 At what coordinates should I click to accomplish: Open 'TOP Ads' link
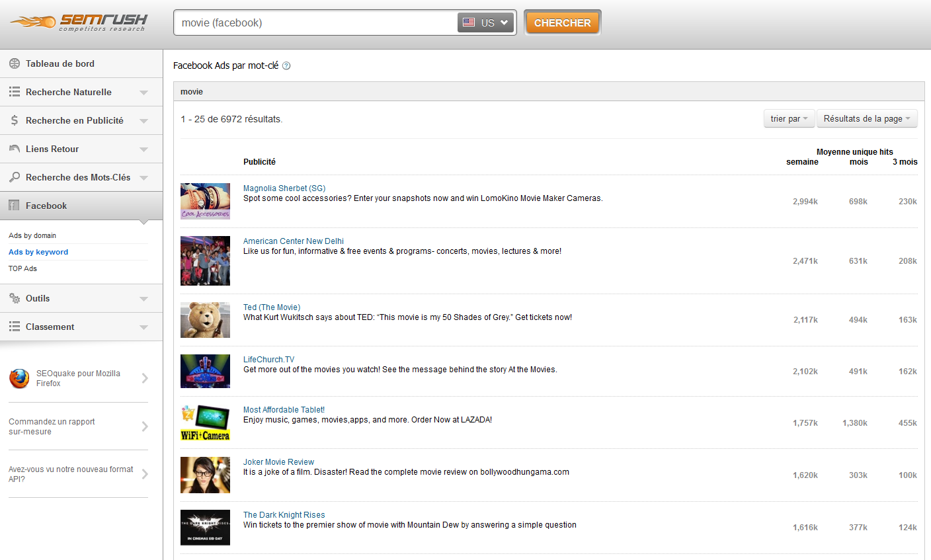tap(22, 268)
